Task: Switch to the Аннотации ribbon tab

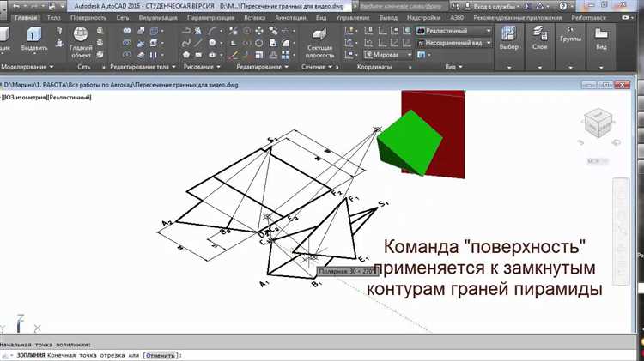Action: click(x=290, y=18)
